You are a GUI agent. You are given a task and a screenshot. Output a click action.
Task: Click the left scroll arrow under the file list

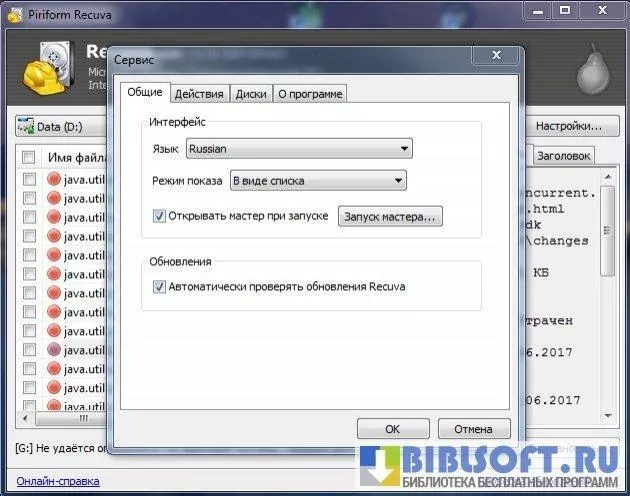pos(27,418)
